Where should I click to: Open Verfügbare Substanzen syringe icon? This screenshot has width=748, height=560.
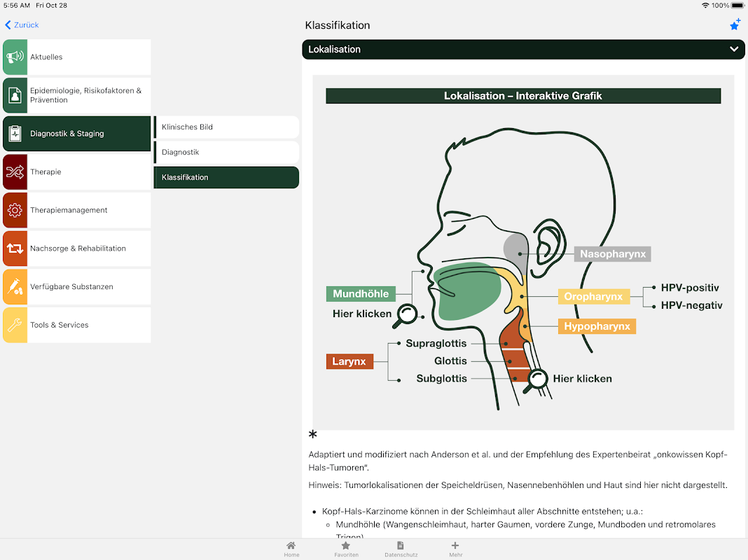pos(15,286)
